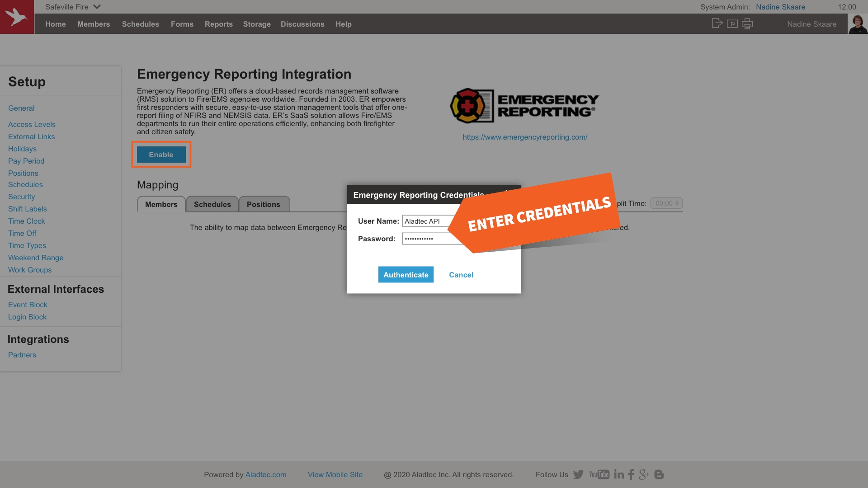This screenshot has height=488, width=868.
Task: Navigate to General setup section
Action: click(x=21, y=108)
